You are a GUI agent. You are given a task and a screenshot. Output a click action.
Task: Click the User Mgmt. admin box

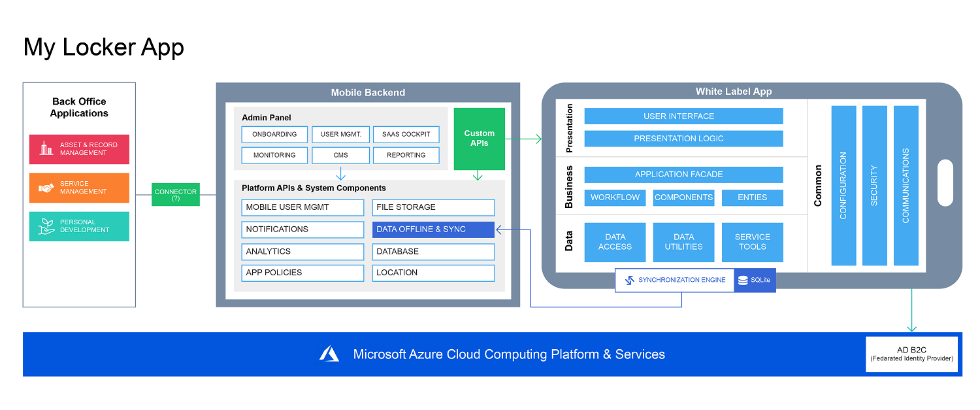(x=341, y=134)
